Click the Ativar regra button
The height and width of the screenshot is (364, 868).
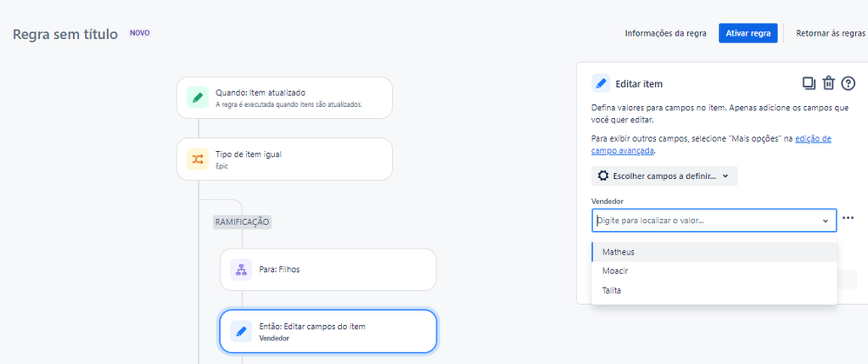click(747, 33)
